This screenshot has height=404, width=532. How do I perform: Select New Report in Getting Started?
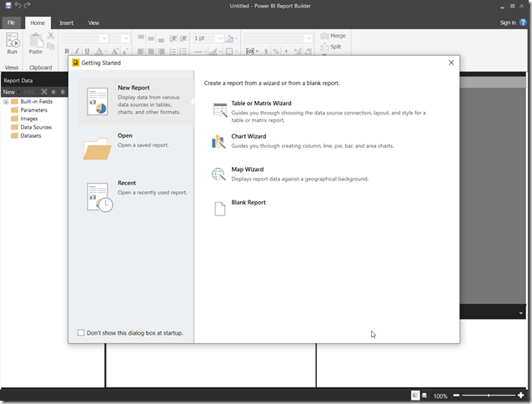[136, 101]
